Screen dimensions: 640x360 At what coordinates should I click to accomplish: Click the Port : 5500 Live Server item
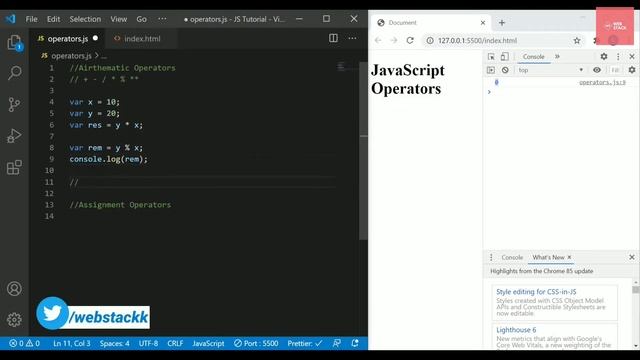tap(256, 343)
